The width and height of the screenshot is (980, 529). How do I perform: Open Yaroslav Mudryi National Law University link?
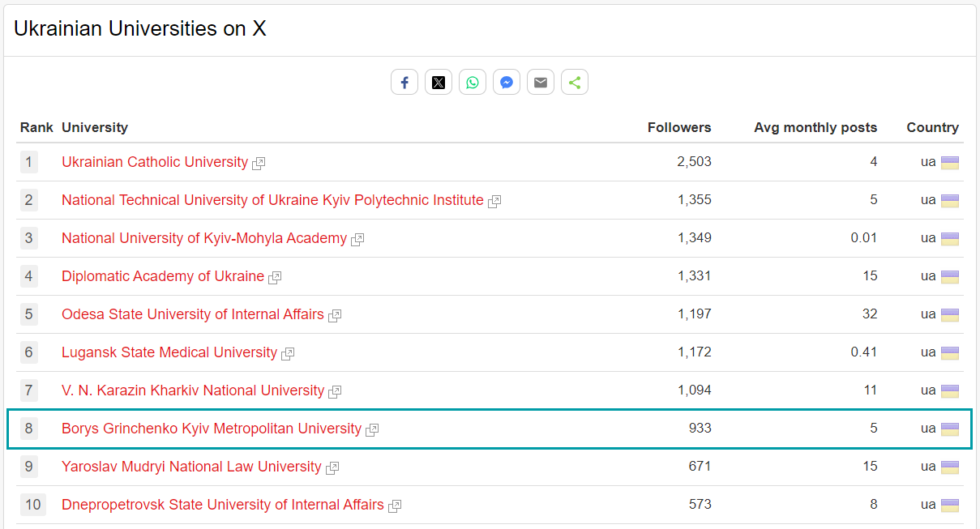(x=191, y=467)
